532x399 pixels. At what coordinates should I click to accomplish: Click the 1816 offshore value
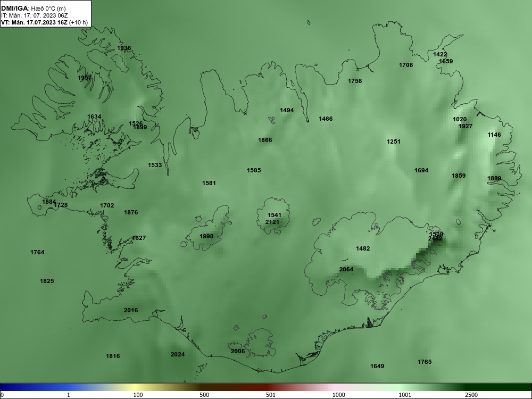(x=113, y=356)
